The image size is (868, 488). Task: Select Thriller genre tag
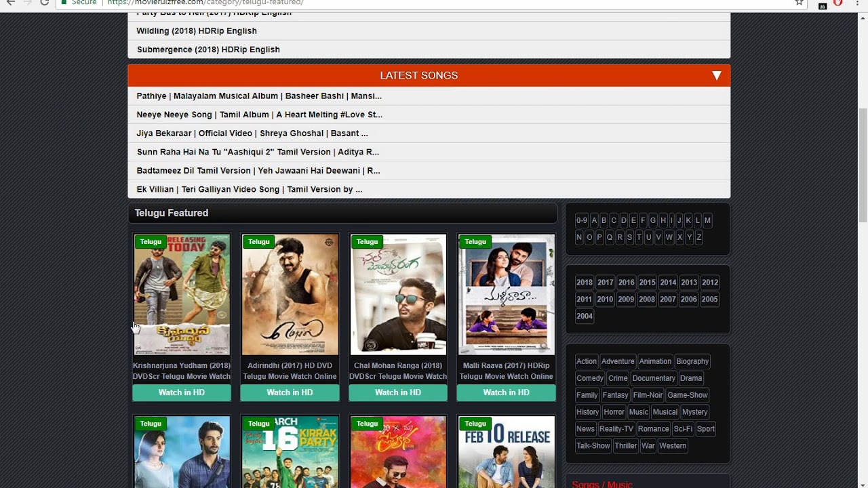[625, 447]
